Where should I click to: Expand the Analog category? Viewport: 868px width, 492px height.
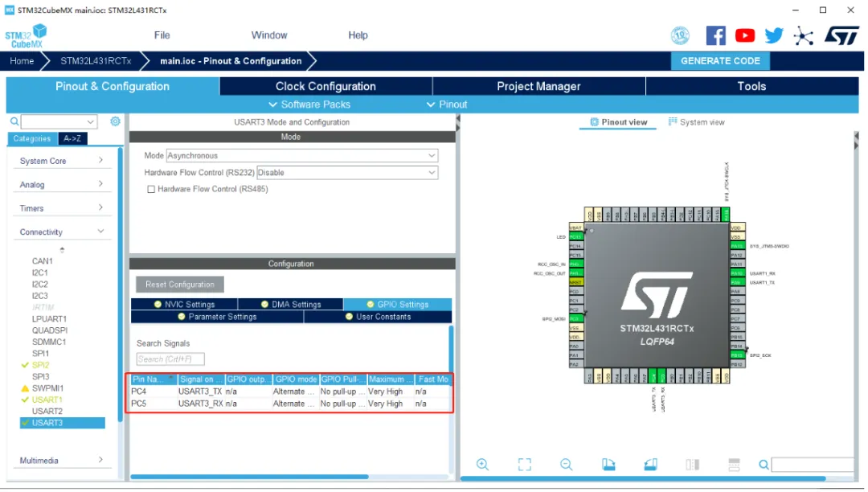click(61, 184)
